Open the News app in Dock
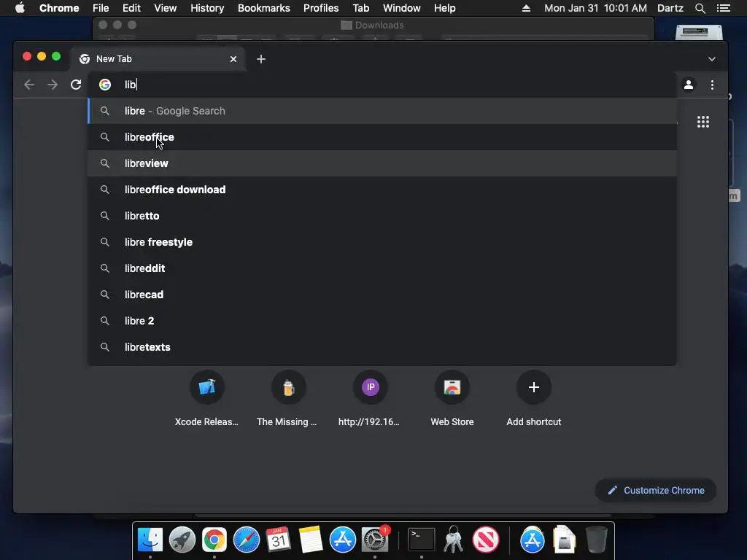This screenshot has width=747, height=560. pyautogui.click(x=485, y=540)
